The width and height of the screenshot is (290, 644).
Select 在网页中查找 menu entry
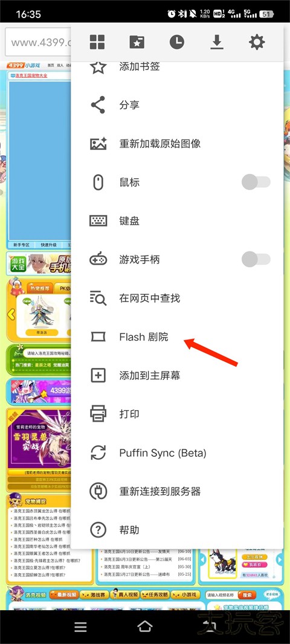coord(177,298)
